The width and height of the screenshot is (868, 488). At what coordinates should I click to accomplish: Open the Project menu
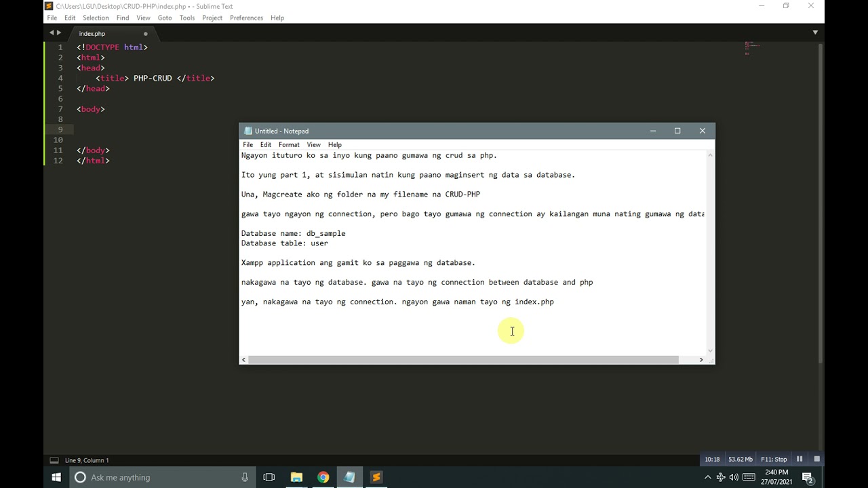[212, 18]
